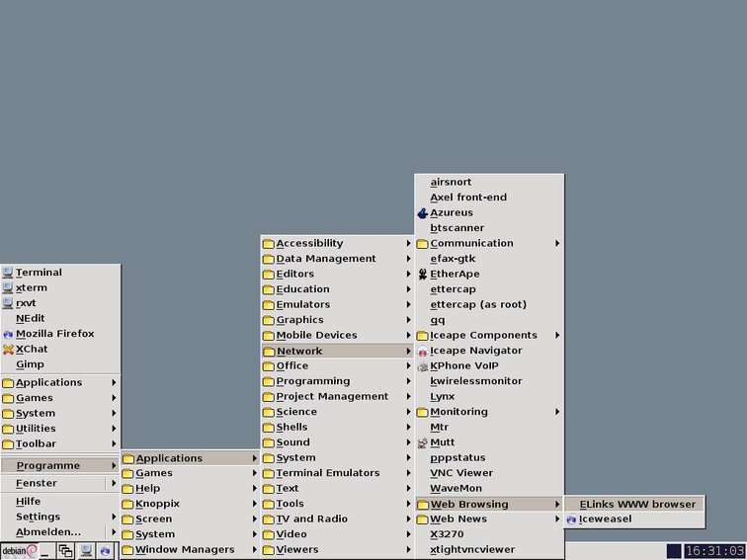Launch VNC Viewer

click(x=489, y=473)
